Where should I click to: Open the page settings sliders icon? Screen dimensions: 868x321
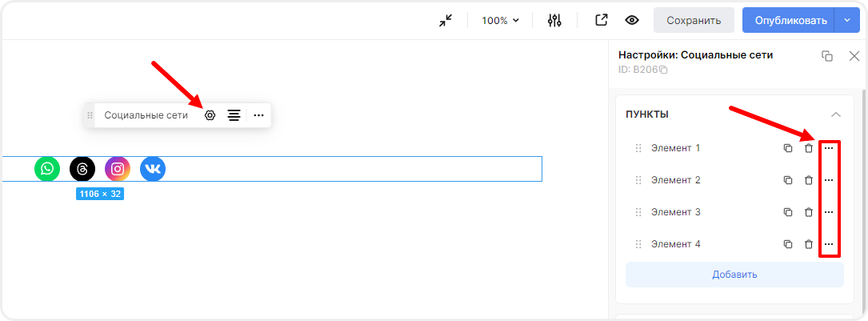tap(554, 21)
